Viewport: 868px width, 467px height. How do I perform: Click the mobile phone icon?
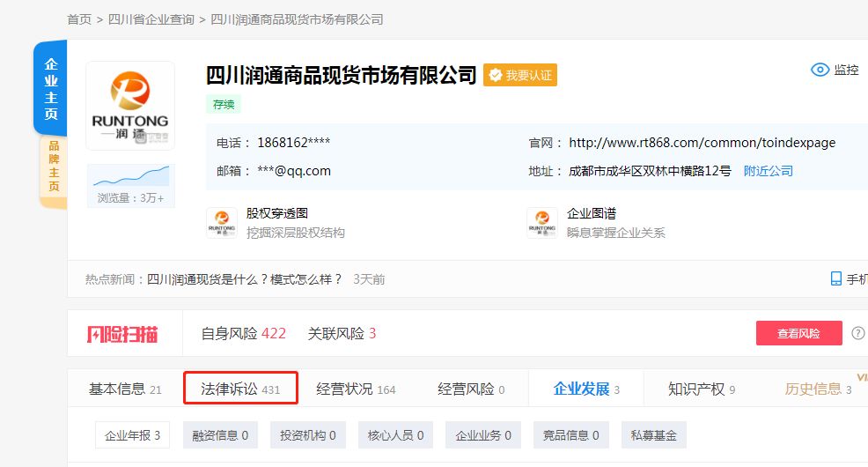pos(836,278)
